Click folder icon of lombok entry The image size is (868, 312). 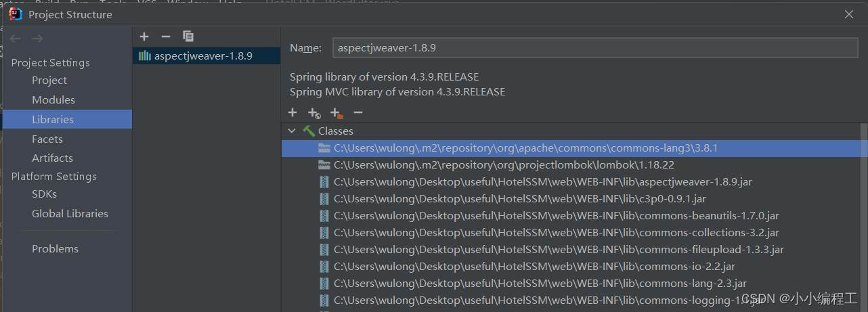(x=324, y=165)
